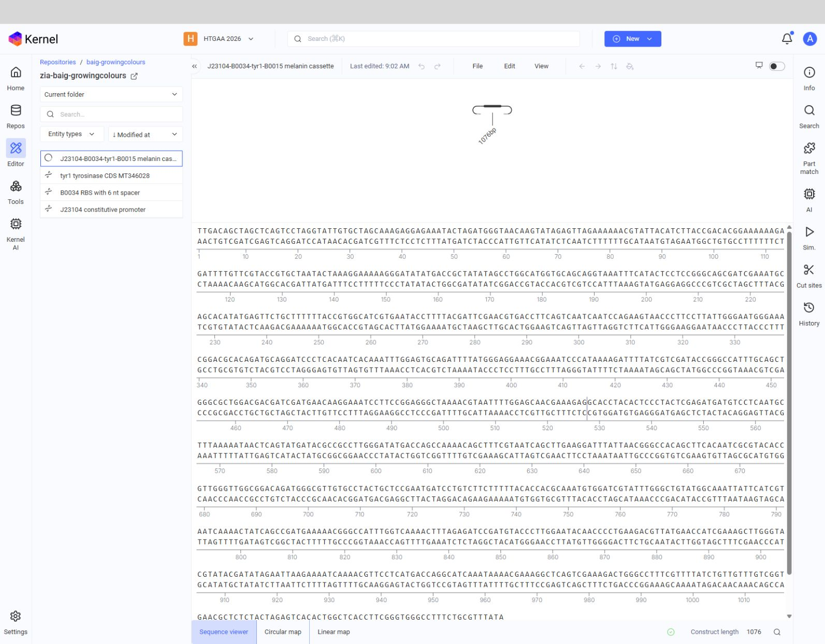Click the reverse-complement arrows icon
825x644 pixels.
click(x=614, y=66)
